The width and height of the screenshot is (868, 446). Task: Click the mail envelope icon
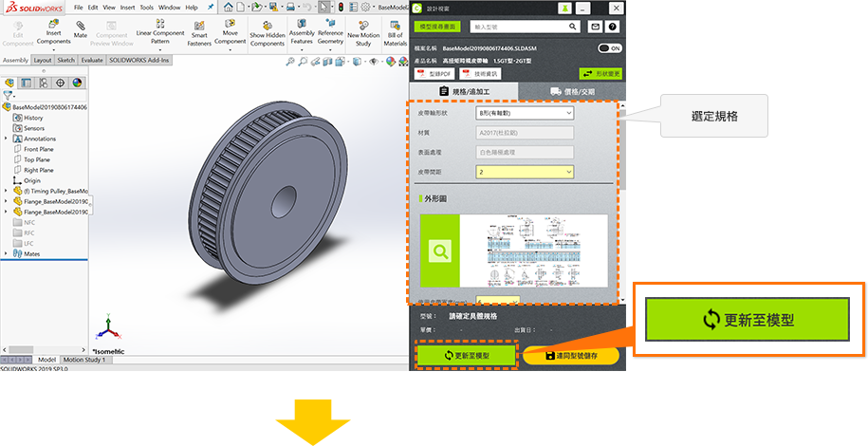[595, 28]
